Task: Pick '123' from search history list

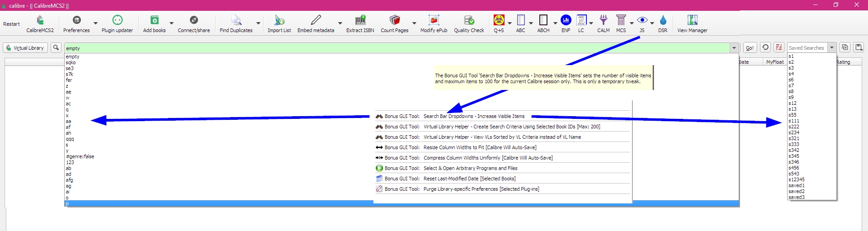Action: click(x=401, y=162)
